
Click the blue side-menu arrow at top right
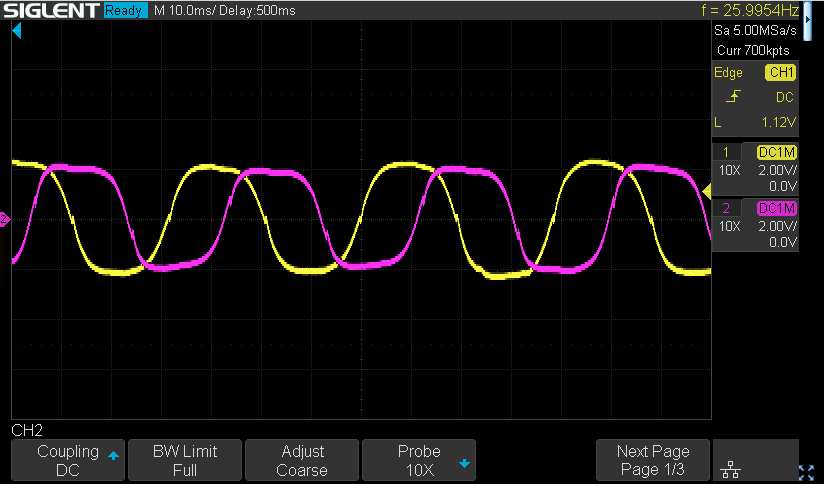[808, 19]
